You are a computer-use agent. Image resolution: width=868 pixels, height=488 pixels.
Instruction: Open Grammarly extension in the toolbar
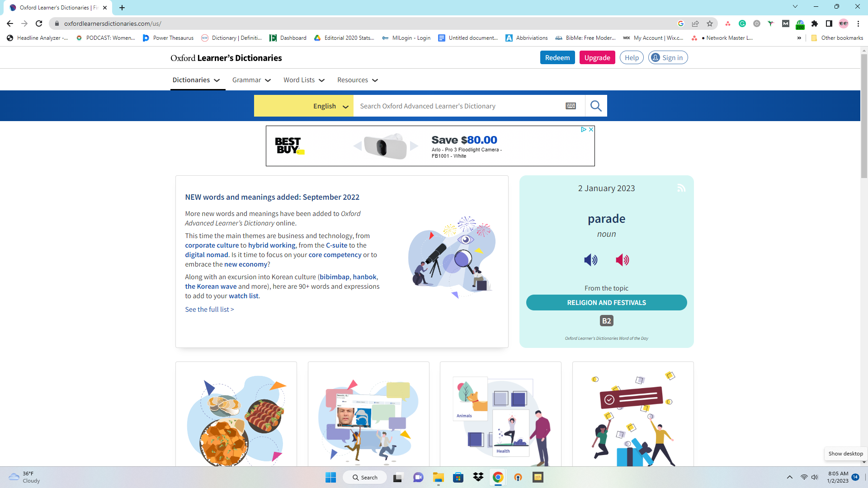pyautogui.click(x=742, y=23)
